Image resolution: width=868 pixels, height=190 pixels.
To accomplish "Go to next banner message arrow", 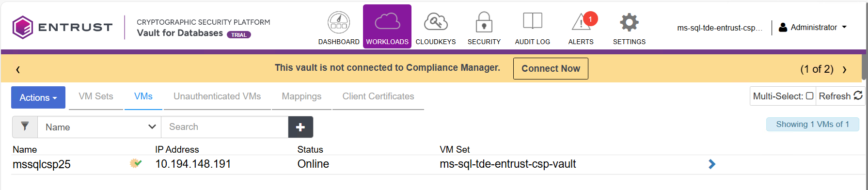I will 844,69.
